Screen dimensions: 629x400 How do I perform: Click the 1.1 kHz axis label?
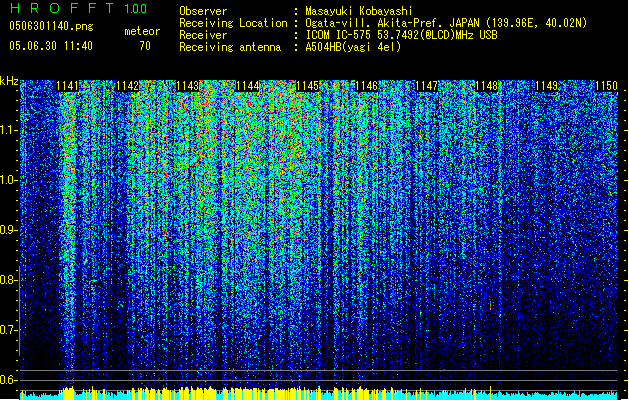click(x=9, y=130)
